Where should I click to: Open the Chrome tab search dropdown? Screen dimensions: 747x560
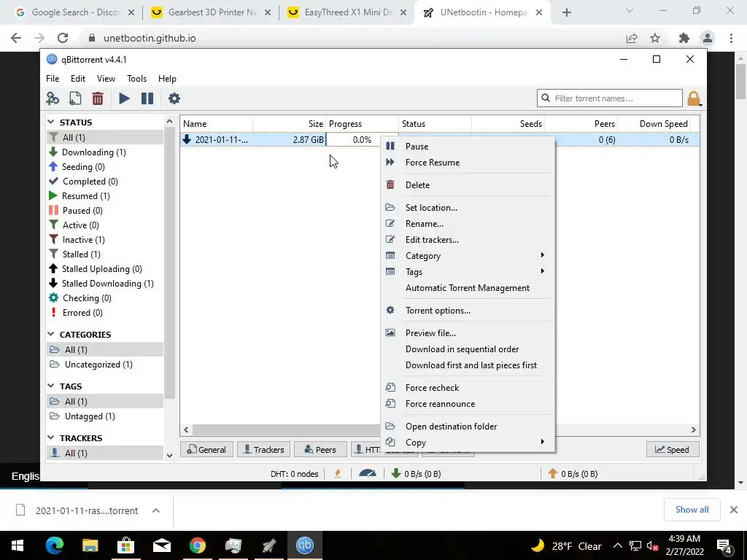point(630,10)
